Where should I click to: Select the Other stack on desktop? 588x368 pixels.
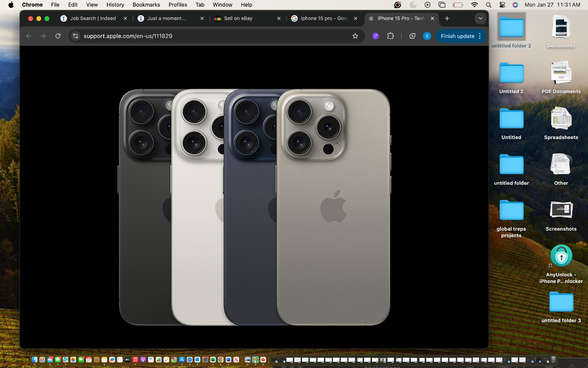tap(561, 169)
